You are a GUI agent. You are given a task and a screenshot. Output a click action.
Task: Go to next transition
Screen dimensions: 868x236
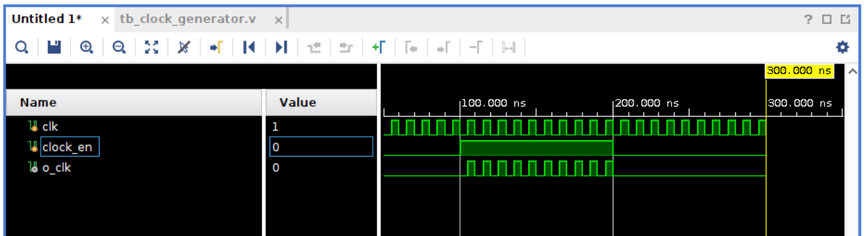(346, 47)
